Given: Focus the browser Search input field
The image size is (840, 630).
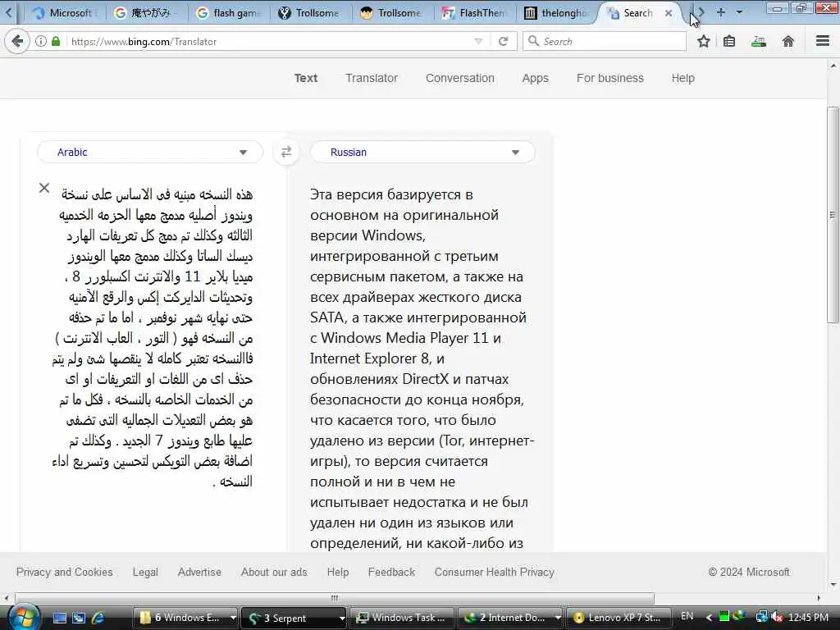Looking at the screenshot, I should click(x=605, y=41).
